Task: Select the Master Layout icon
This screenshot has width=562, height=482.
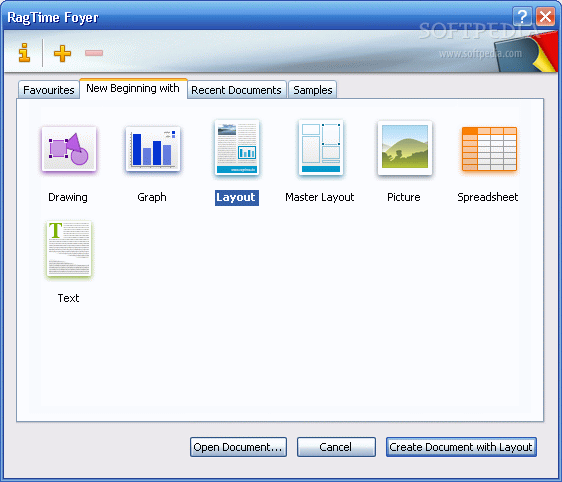Action: tap(321, 148)
